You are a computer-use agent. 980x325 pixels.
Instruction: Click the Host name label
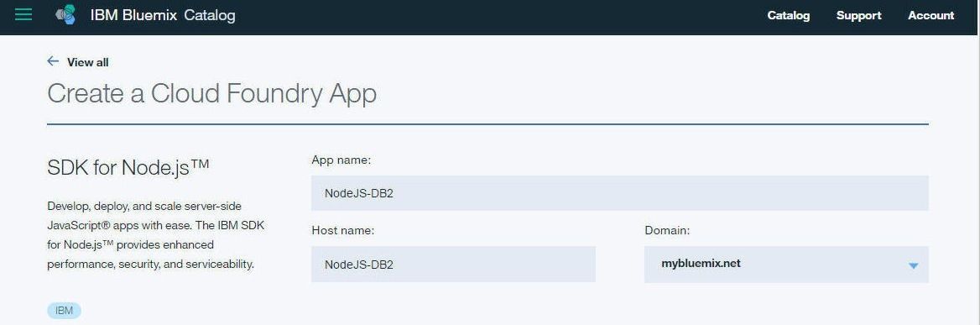(342, 231)
